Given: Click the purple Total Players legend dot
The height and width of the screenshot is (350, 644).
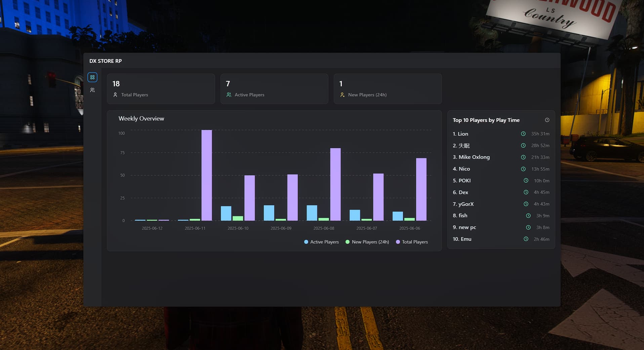Looking at the screenshot, I should 398,242.
